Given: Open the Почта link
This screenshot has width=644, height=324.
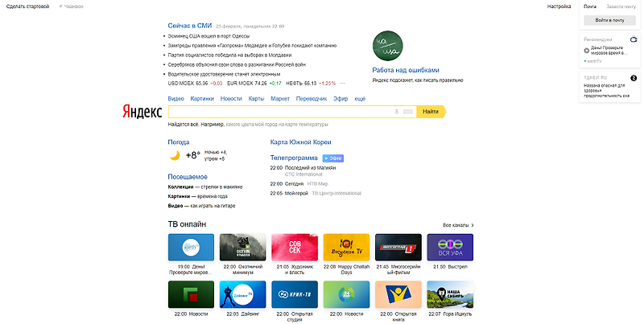Looking at the screenshot, I should 590,6.
